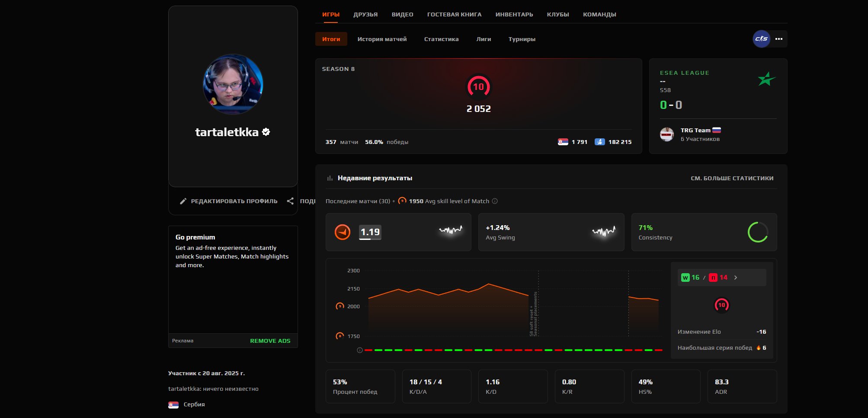Open the Avg Swing card
Image resolution: width=868 pixels, height=418 pixels.
551,232
